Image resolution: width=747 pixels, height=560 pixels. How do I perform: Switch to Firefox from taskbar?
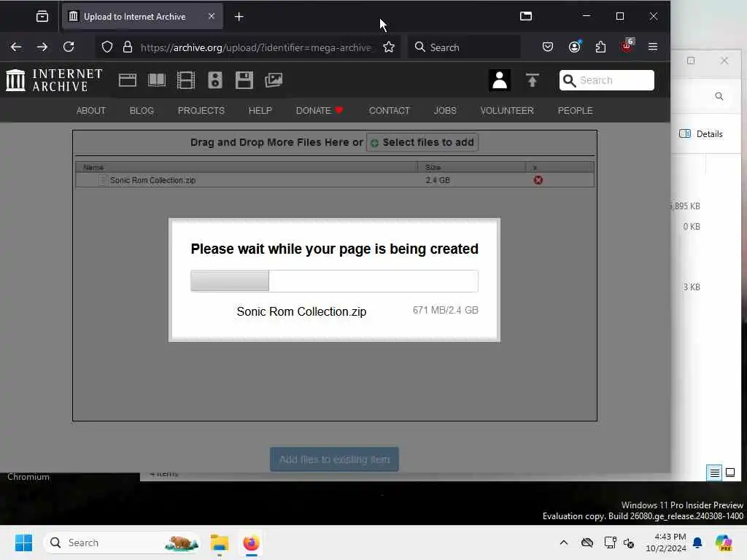tap(251, 542)
